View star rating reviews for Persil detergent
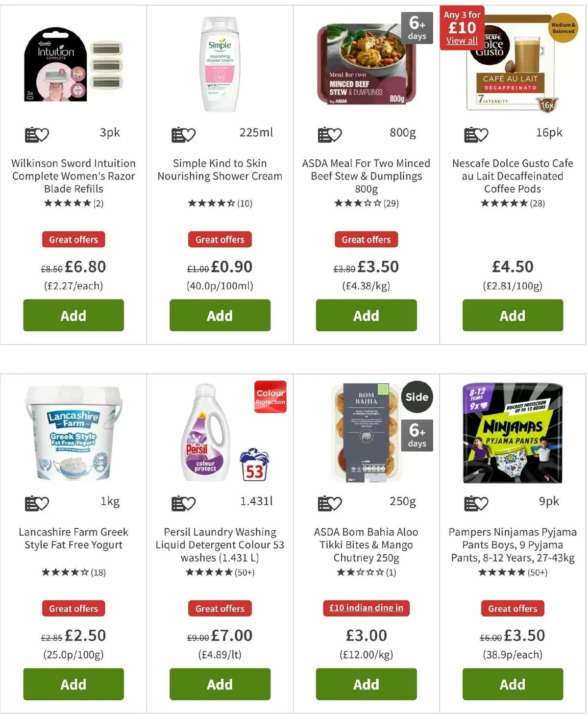This screenshot has height=715, width=588. (220, 572)
